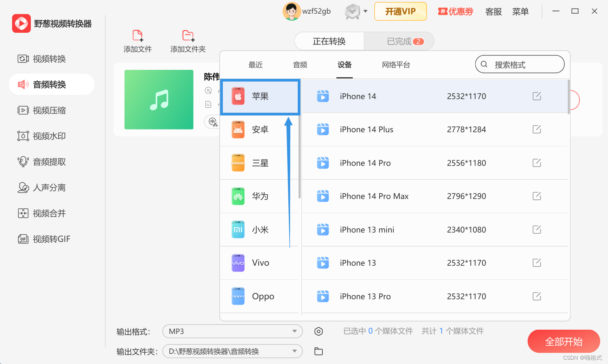Click the preset list scrollbar
608x364 pixels.
[569, 97]
